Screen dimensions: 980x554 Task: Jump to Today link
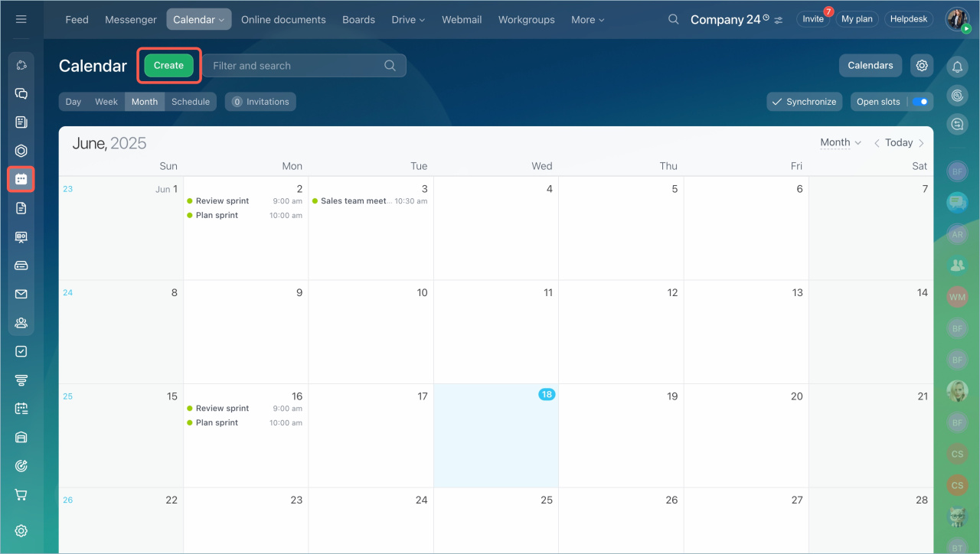pos(899,143)
